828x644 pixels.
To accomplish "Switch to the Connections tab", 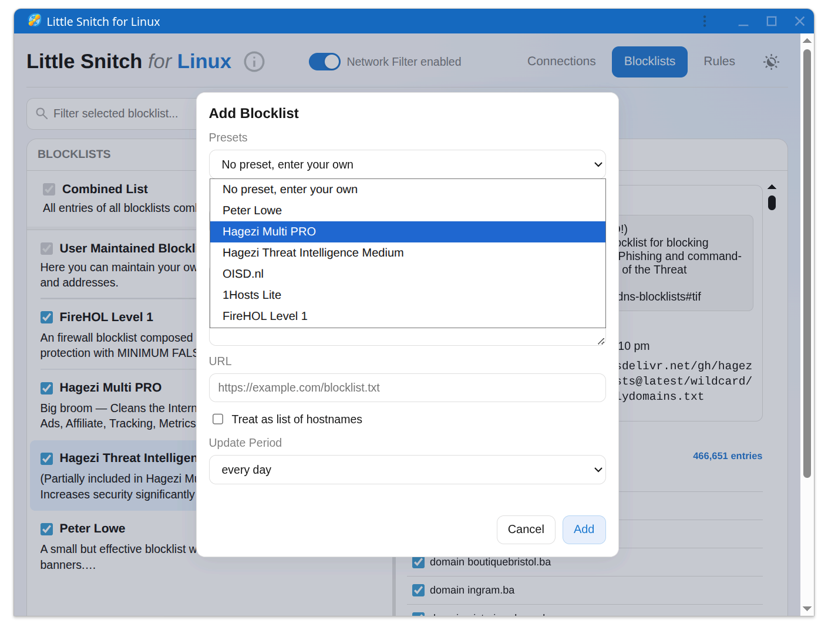I will point(561,62).
